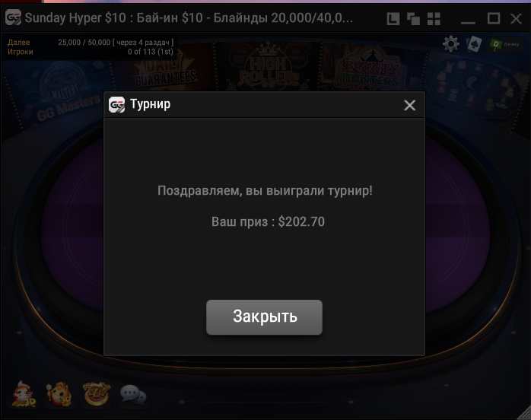This screenshot has height=420, width=531.
Task: Switch to tiled grid layout icon
Action: pos(434,18)
